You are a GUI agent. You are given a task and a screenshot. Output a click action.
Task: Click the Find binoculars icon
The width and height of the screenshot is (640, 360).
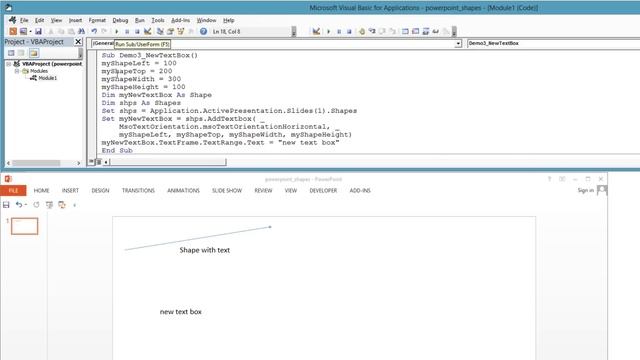(x=82, y=31)
